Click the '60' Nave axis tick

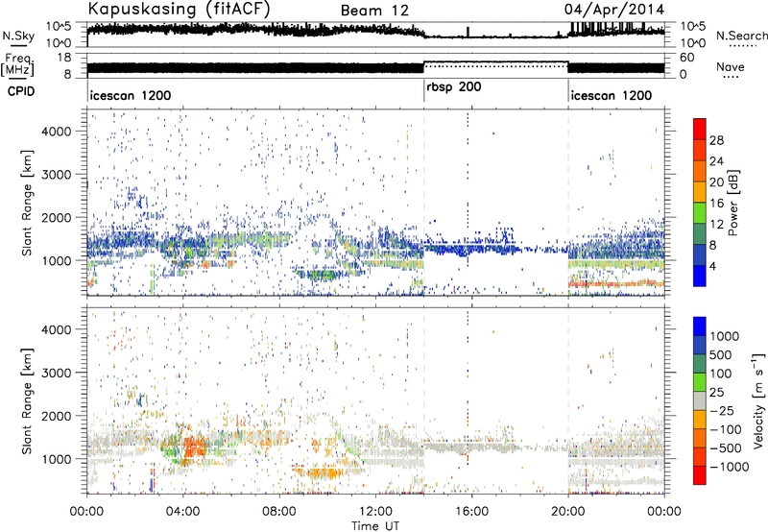(x=686, y=58)
